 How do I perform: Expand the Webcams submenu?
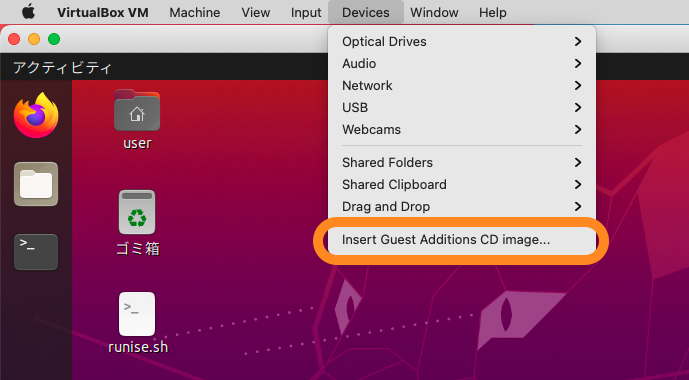pos(462,130)
